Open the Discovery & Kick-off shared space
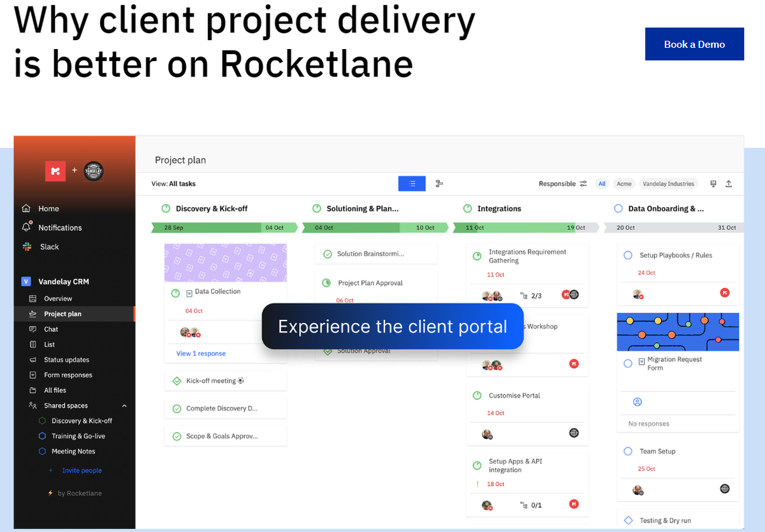The image size is (765, 532). tap(82, 421)
